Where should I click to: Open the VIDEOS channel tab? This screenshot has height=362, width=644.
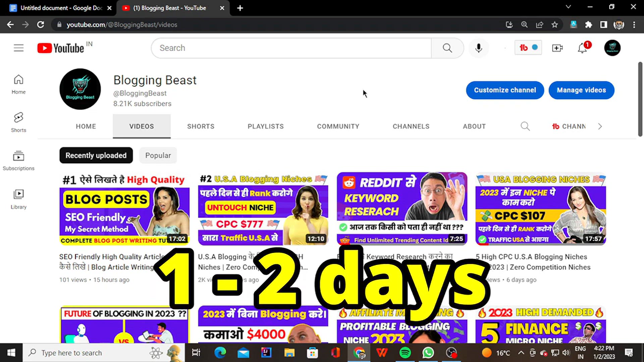[142, 126]
